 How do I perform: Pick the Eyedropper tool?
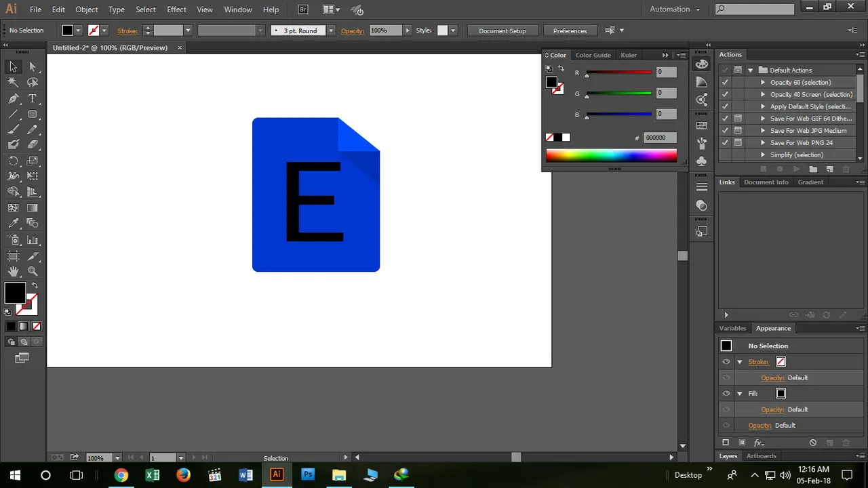coord(13,224)
